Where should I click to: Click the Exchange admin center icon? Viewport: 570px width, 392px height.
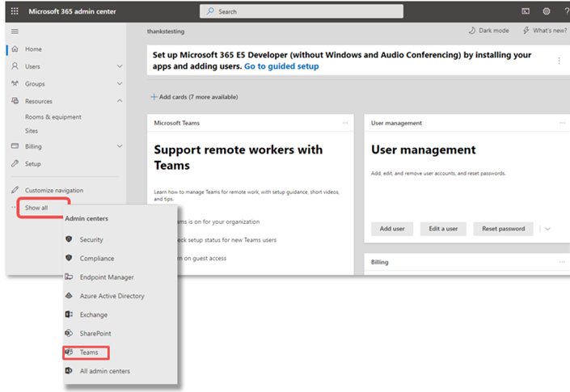pyautogui.click(x=69, y=314)
